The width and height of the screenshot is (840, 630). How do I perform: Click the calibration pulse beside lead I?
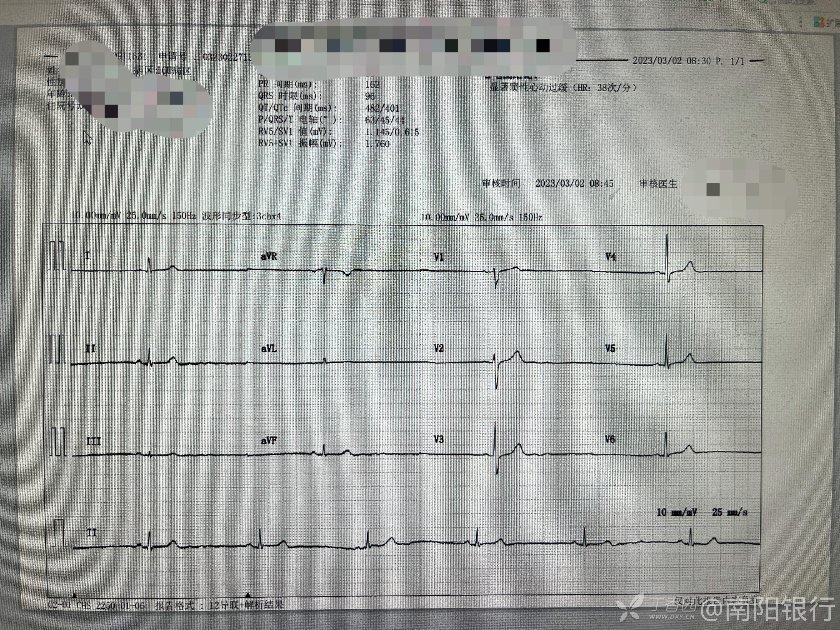57,256
